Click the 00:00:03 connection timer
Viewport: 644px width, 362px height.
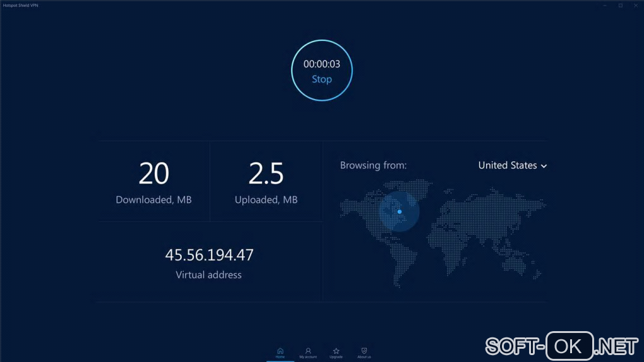click(321, 64)
